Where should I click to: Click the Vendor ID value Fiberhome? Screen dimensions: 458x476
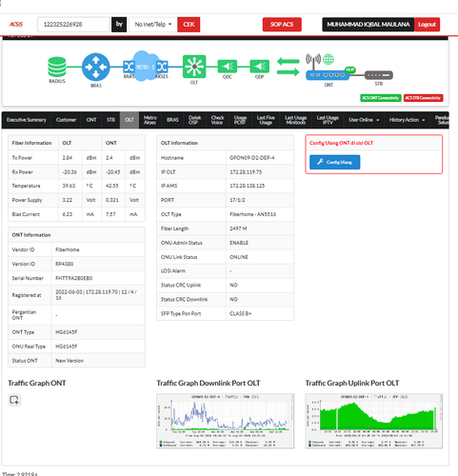pyautogui.click(x=68, y=249)
